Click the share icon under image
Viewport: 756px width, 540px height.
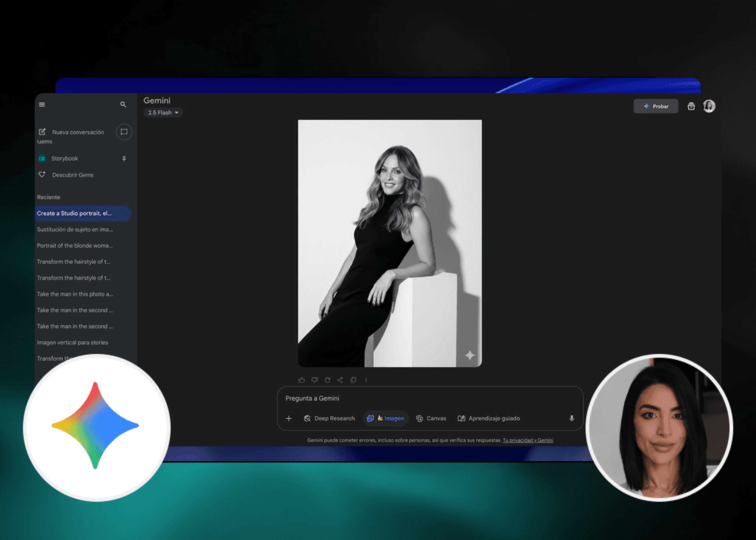pyautogui.click(x=340, y=380)
